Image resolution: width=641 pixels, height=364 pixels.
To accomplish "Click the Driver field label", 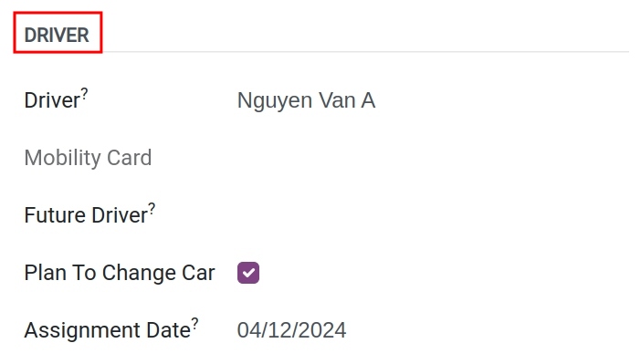I will pyautogui.click(x=52, y=100).
